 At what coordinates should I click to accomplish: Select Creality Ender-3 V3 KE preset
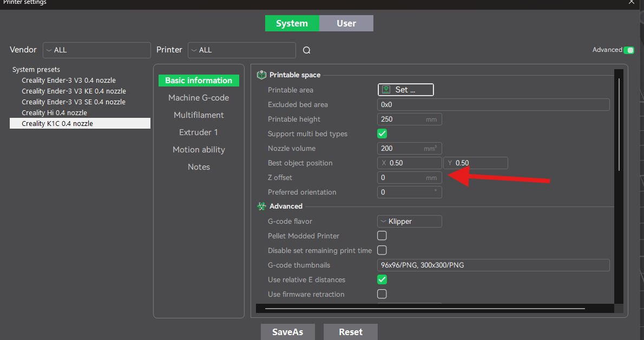74,91
